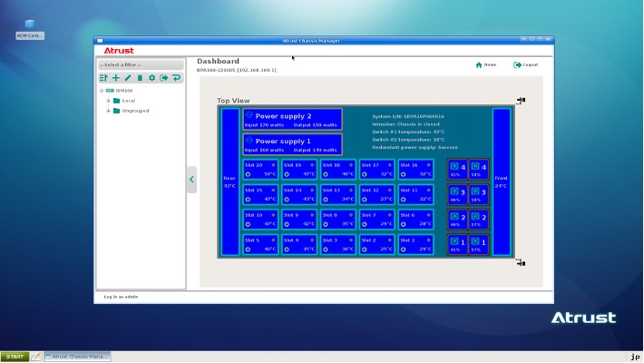Viewport: 644px width, 363px height.
Task: Toggle the power icon in Slot 20
Action: [248, 173]
